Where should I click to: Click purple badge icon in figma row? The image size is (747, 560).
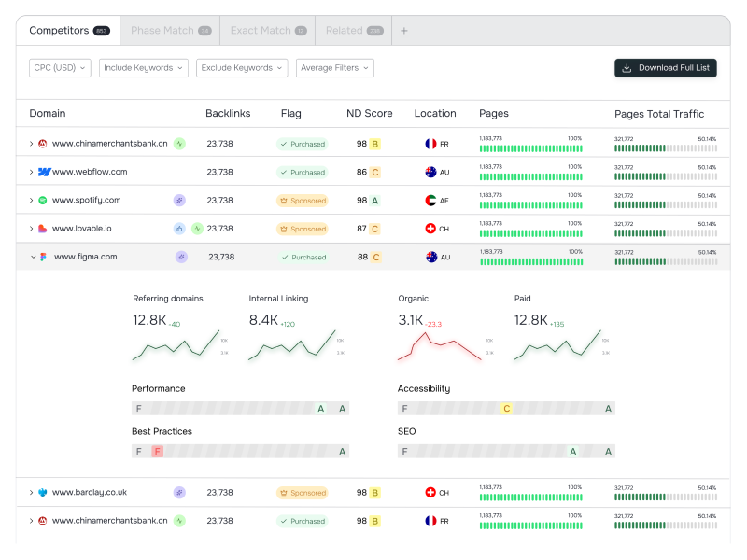tap(181, 258)
